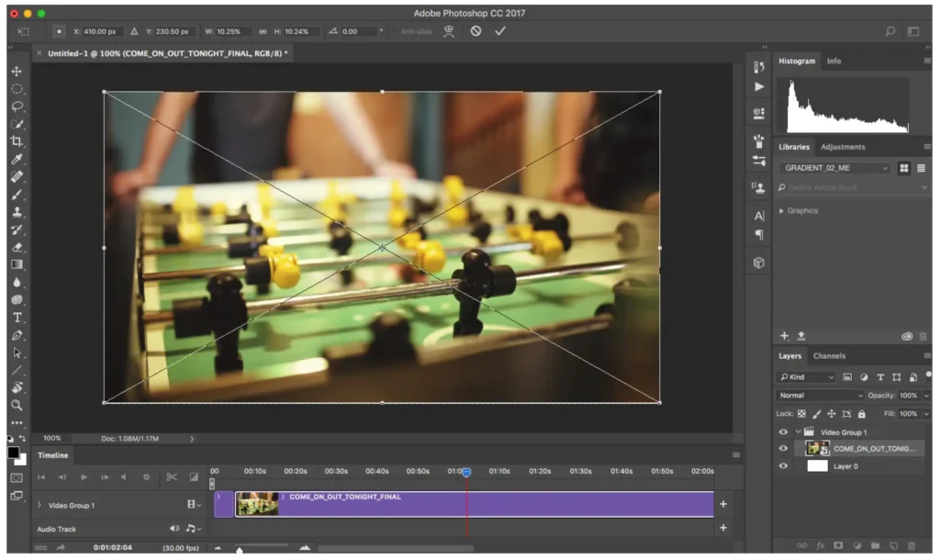
Task: Switch to the Channels tab
Action: pyautogui.click(x=829, y=356)
